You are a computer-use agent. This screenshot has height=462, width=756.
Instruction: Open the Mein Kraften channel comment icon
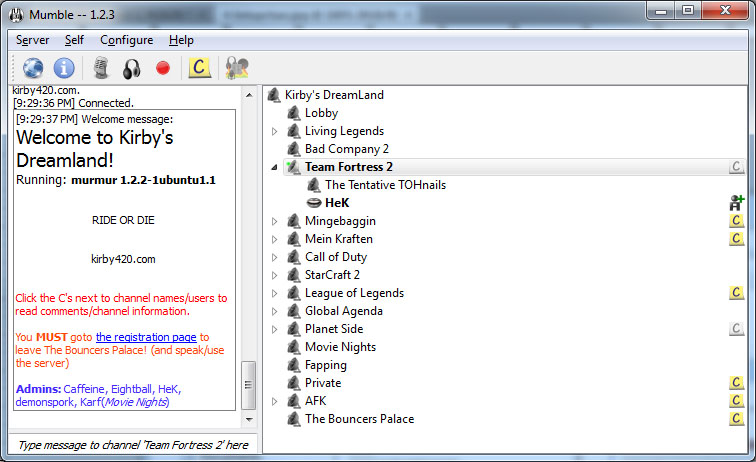(x=736, y=239)
